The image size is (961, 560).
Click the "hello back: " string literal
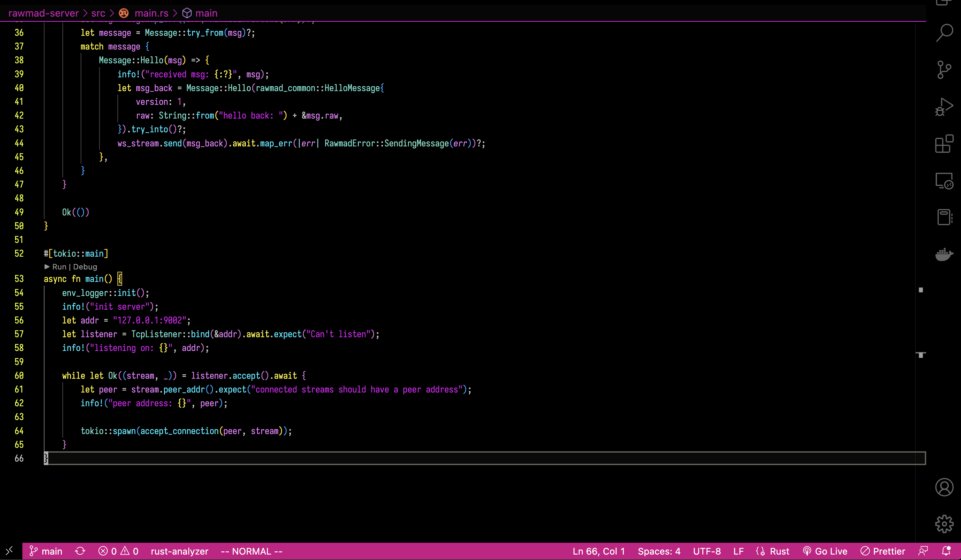pyautogui.click(x=251, y=115)
